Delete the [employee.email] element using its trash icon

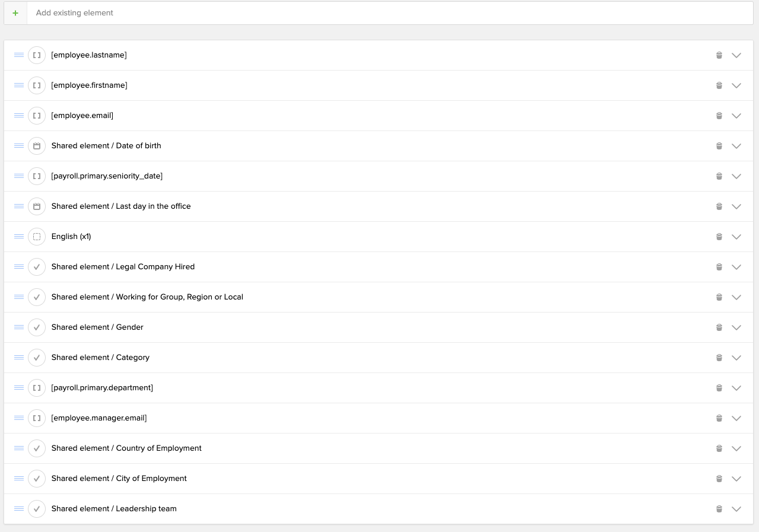[719, 115]
